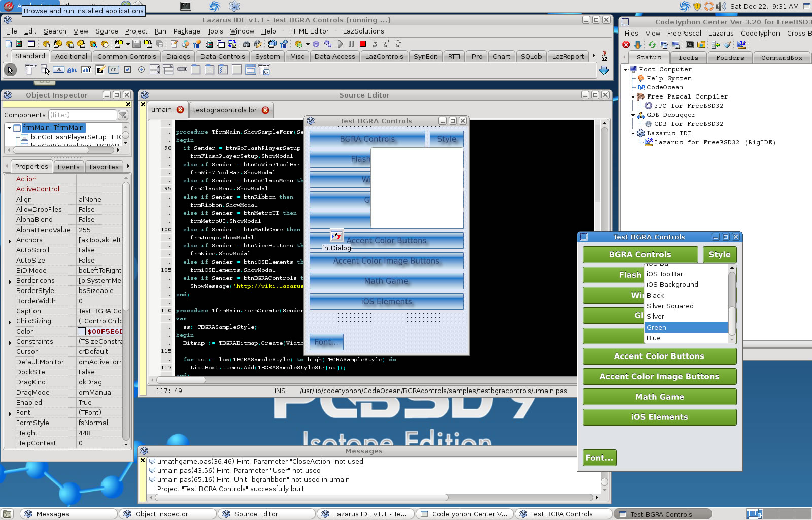Select the fntDialog component on the form designer
Viewport: 812px width, 520px height.
(336, 235)
